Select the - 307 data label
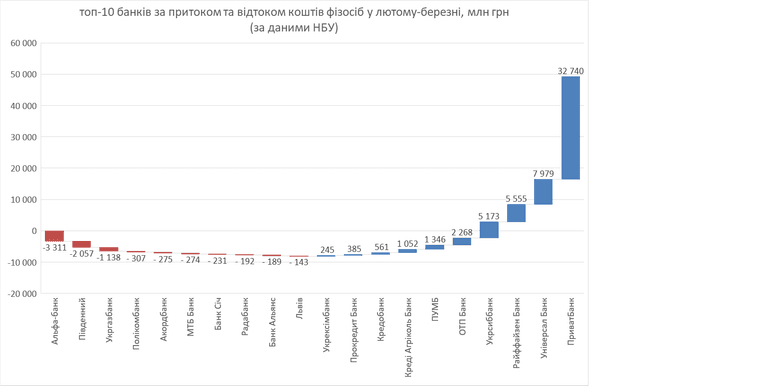This screenshot has height=386, width=764. click(136, 258)
